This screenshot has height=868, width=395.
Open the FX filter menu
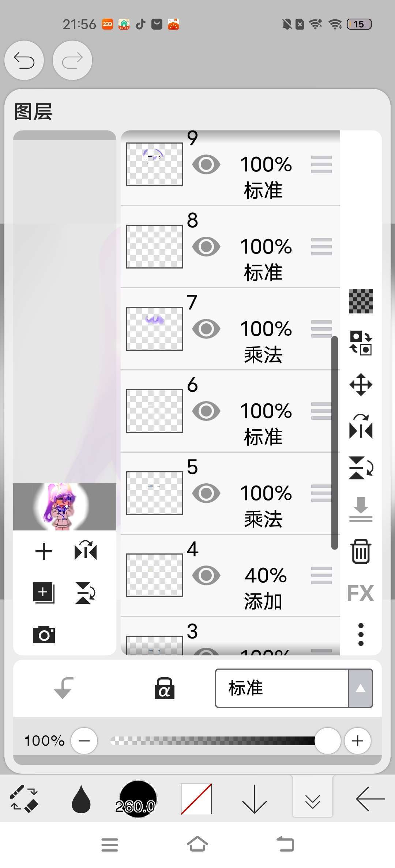click(361, 593)
